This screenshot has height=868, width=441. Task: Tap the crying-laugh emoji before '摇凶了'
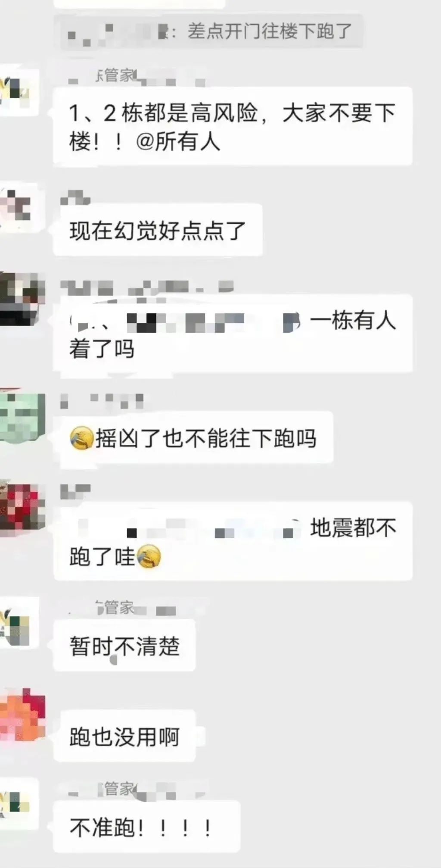(81, 438)
